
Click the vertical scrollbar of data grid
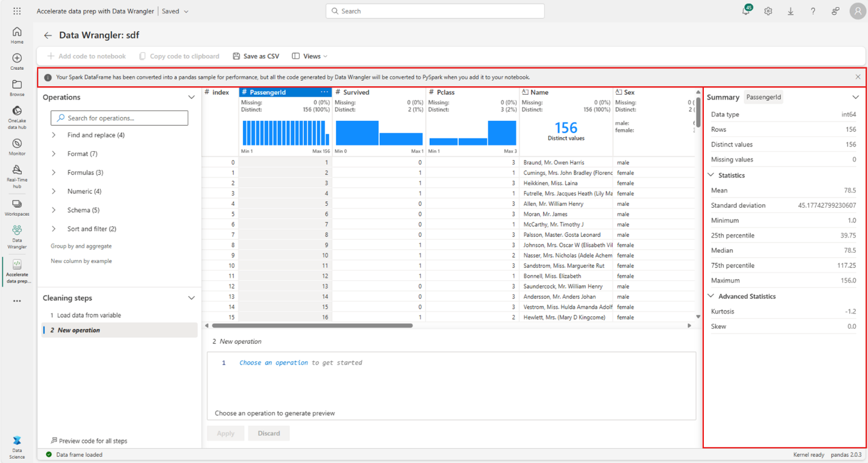pyautogui.click(x=698, y=111)
